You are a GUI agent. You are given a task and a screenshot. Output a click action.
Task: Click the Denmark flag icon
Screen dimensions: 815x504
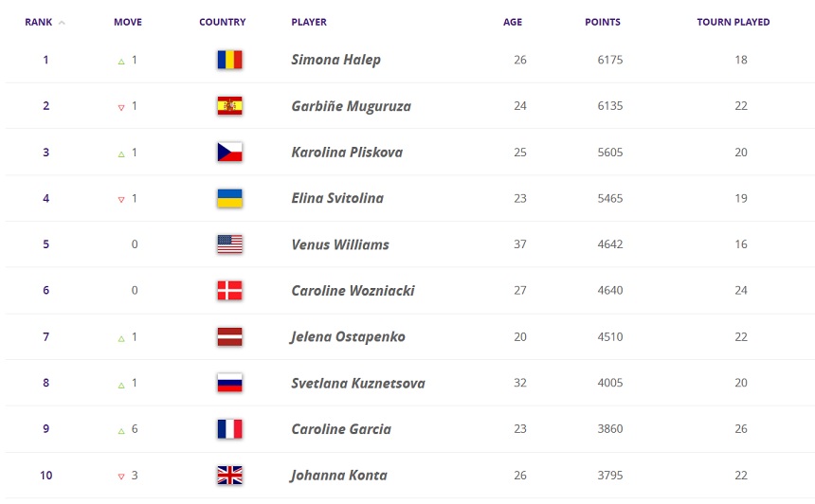pos(229,290)
